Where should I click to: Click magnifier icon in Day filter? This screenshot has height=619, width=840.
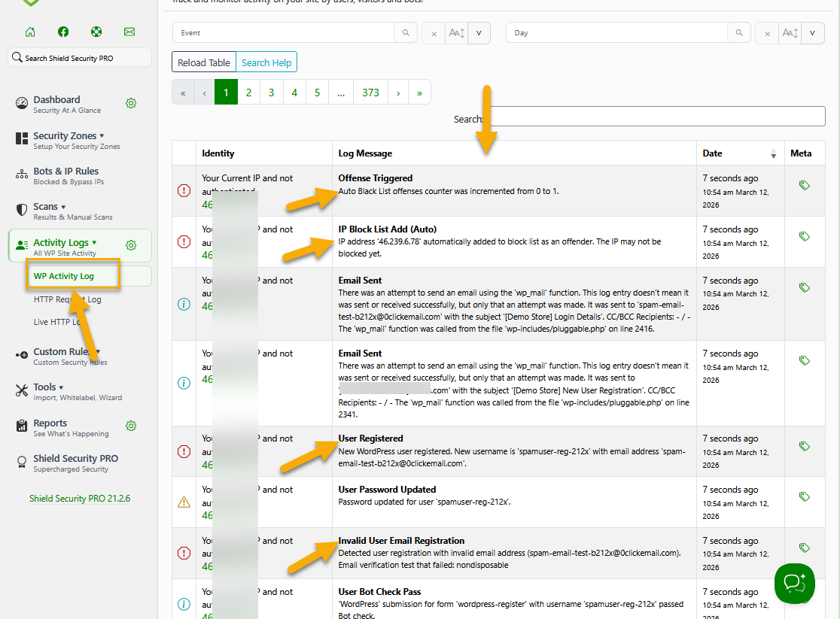[x=739, y=32]
